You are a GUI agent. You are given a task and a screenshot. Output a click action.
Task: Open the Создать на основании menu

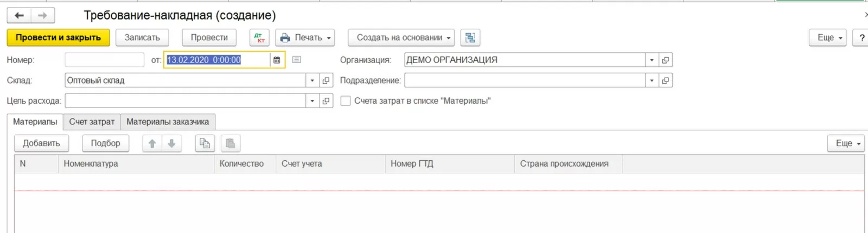401,37
